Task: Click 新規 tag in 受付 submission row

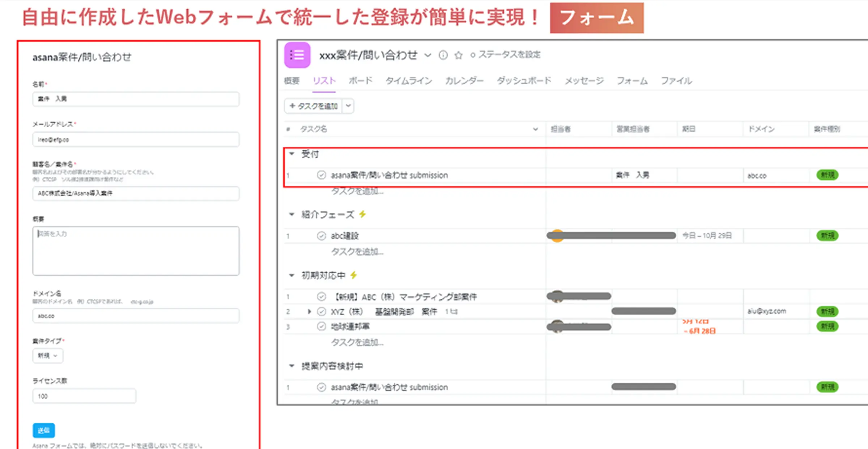Action: [827, 175]
